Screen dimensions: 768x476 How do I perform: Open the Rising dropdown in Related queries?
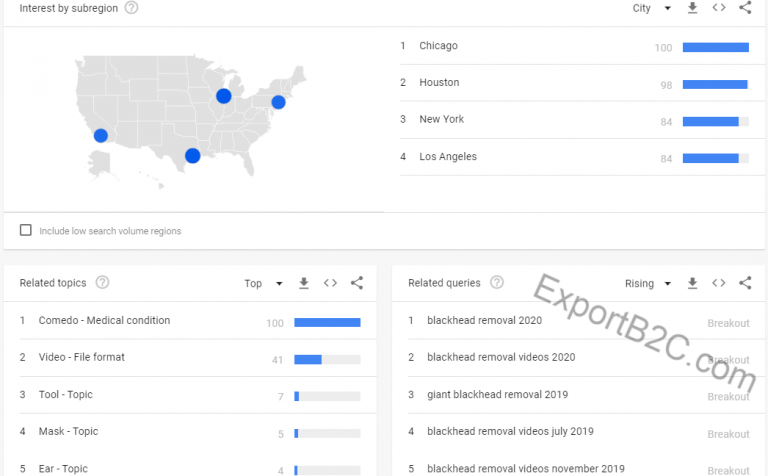[x=648, y=284]
